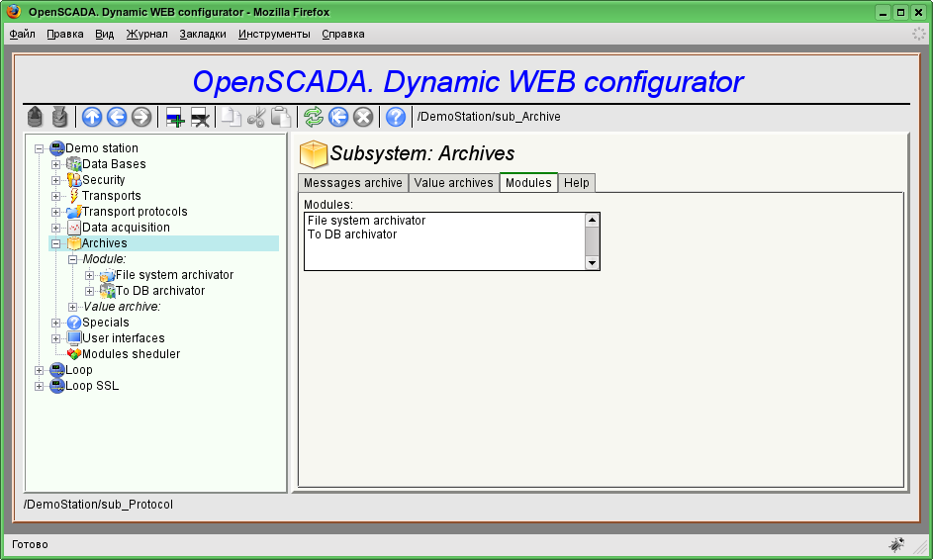Expand the Data Bases tree node
The height and width of the screenshot is (560, 933).
56,165
